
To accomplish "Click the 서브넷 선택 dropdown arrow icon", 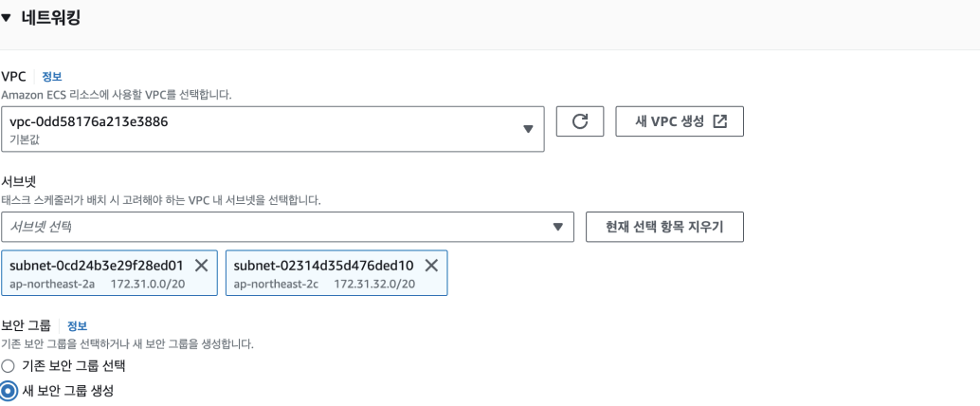I will click(558, 227).
